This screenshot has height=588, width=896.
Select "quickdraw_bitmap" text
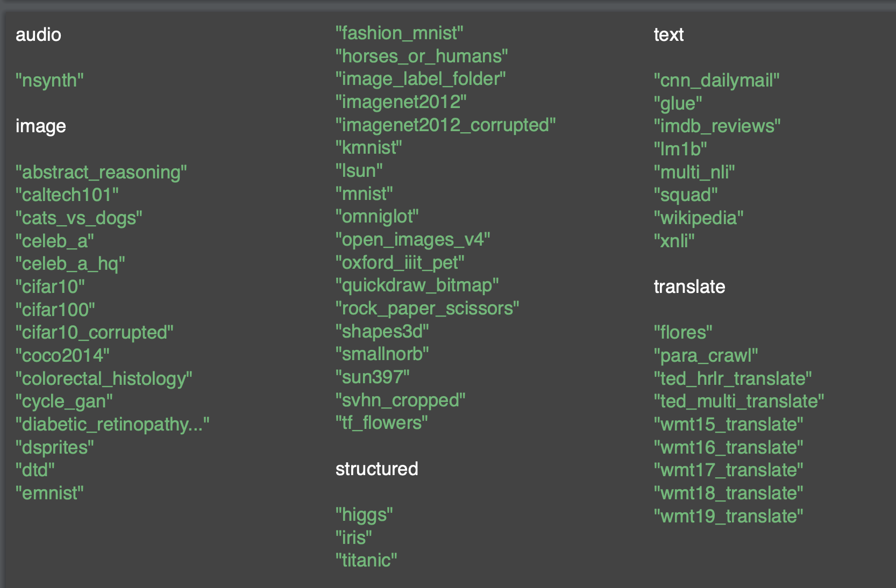pos(417,285)
